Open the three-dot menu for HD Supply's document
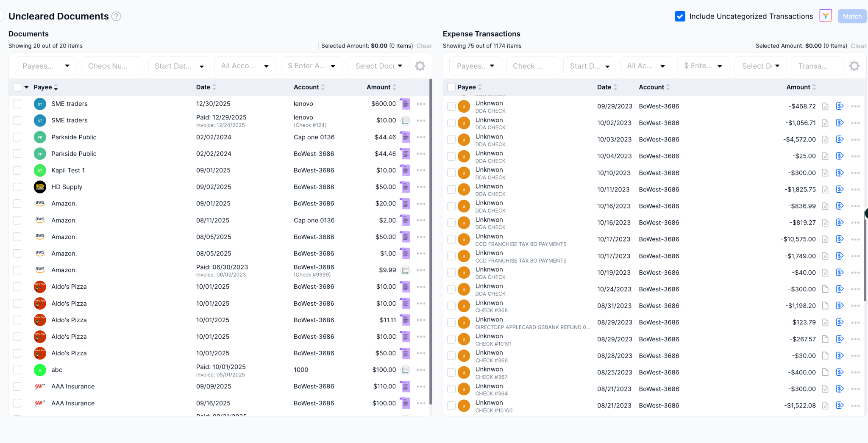This screenshot has width=868, height=443. [x=421, y=187]
